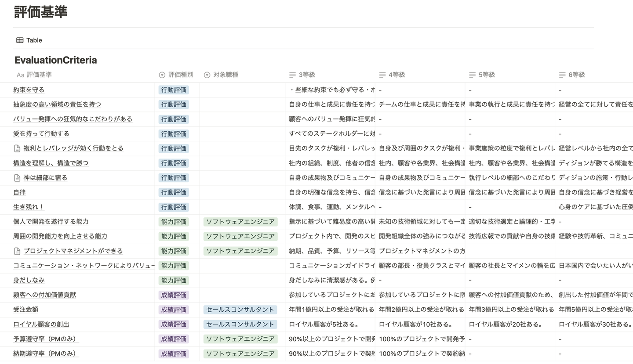
Task: Open the 受注金額 row page
Action: [x=25, y=310]
